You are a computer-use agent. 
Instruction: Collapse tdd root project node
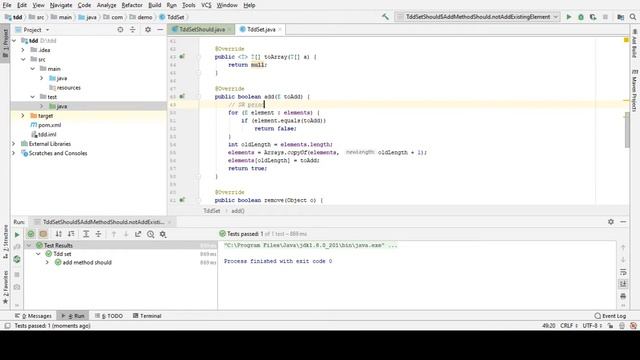[14, 41]
